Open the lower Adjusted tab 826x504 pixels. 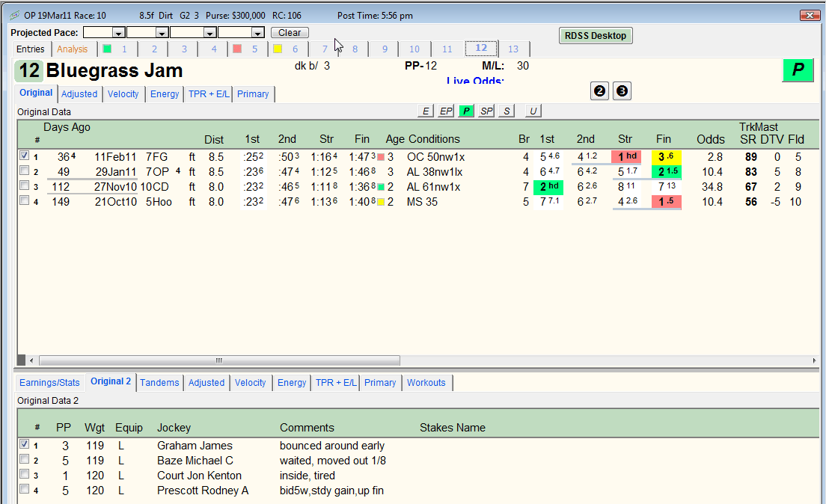pyautogui.click(x=206, y=382)
